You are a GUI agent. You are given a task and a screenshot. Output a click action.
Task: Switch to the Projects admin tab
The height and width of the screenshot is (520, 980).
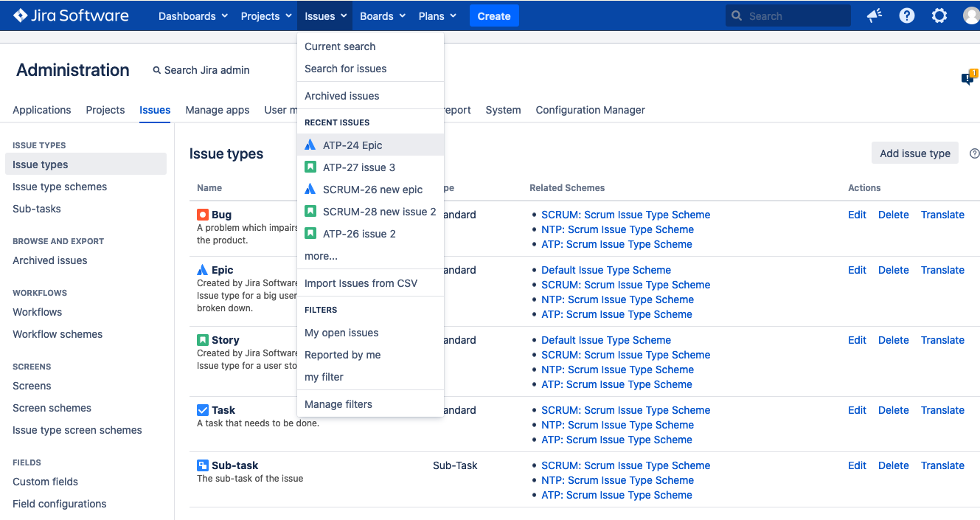tap(105, 110)
